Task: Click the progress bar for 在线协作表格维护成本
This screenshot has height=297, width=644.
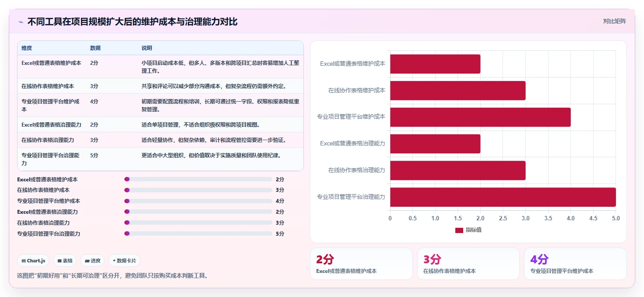Action: 198,190
